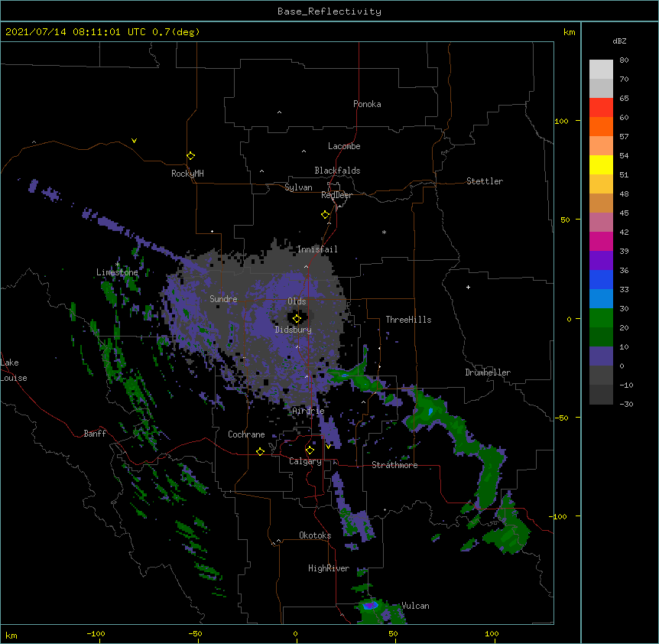Viewport: 659px width, 644px height.
Task: Click the RockyMH label
Action: [x=187, y=174]
